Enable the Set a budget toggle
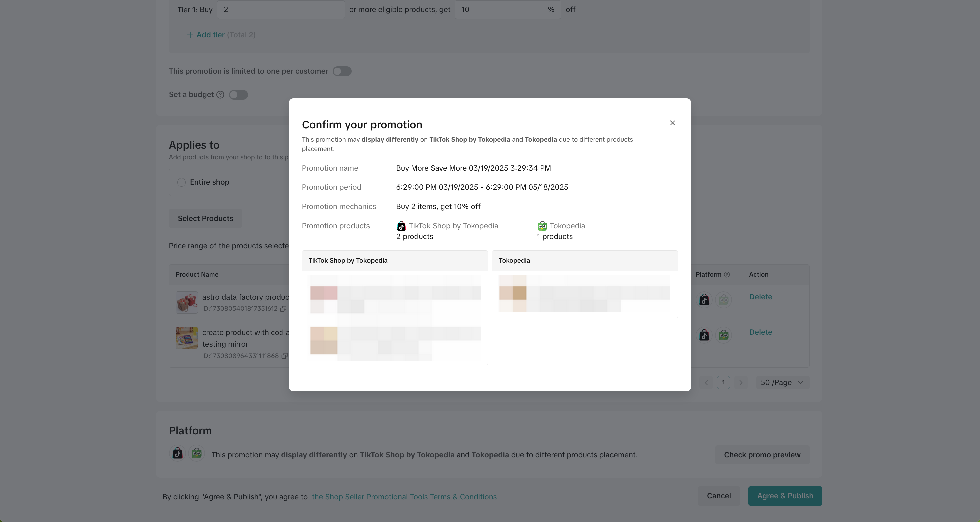980x522 pixels. pos(239,95)
